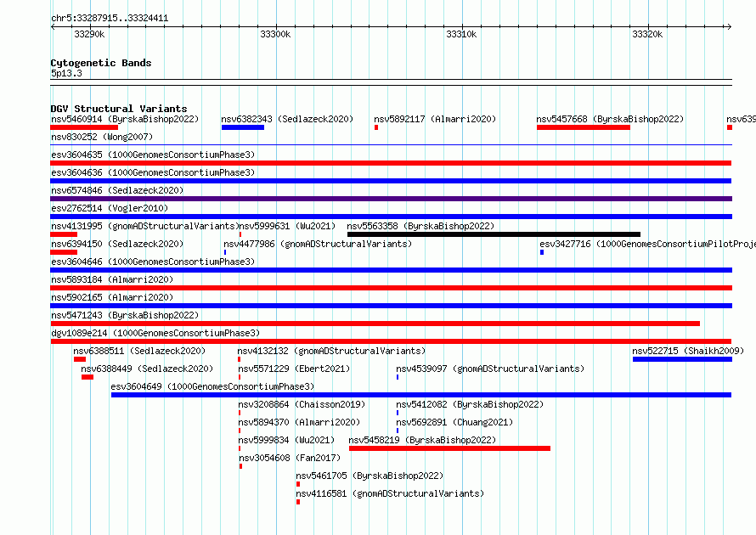
Task: Click esv2762514 (Vogler2010) label
Action: (110, 208)
